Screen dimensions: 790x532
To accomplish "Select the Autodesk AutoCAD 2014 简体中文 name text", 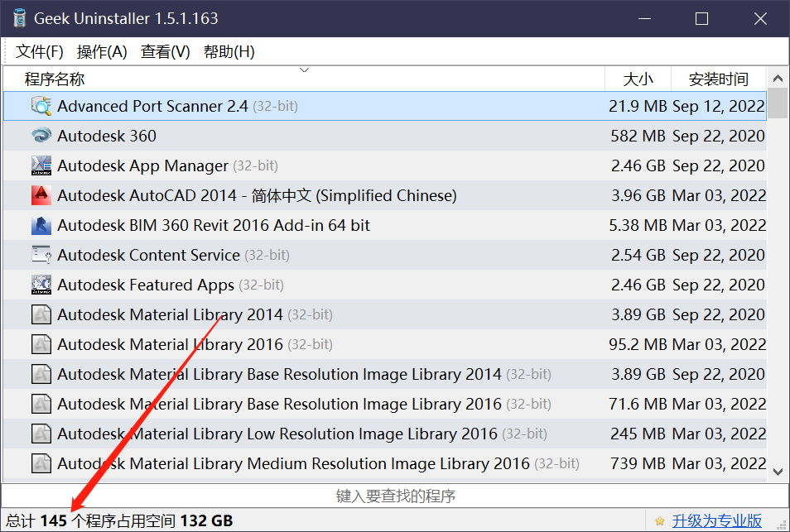I will click(257, 195).
